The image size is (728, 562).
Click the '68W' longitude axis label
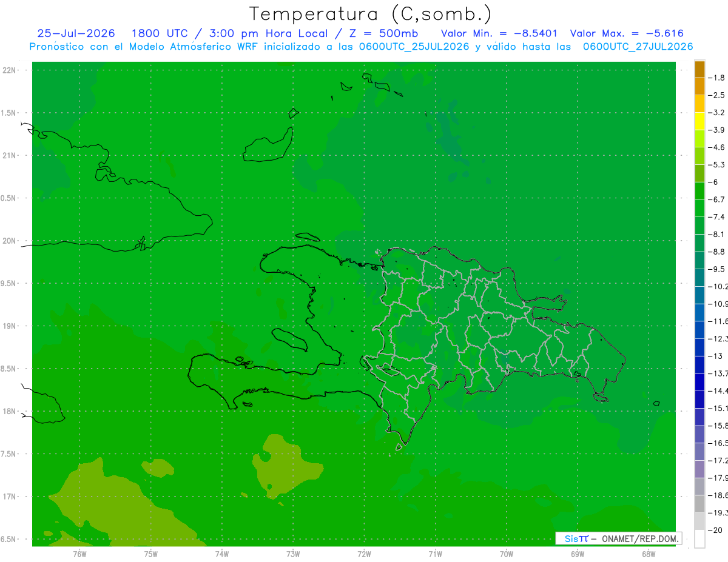pyautogui.click(x=649, y=554)
